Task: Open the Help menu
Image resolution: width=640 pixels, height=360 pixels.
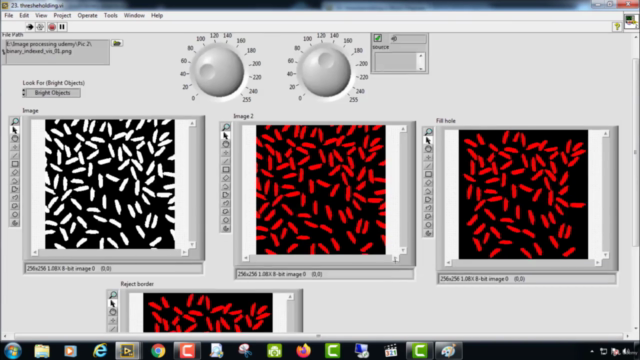Action: tap(157, 16)
